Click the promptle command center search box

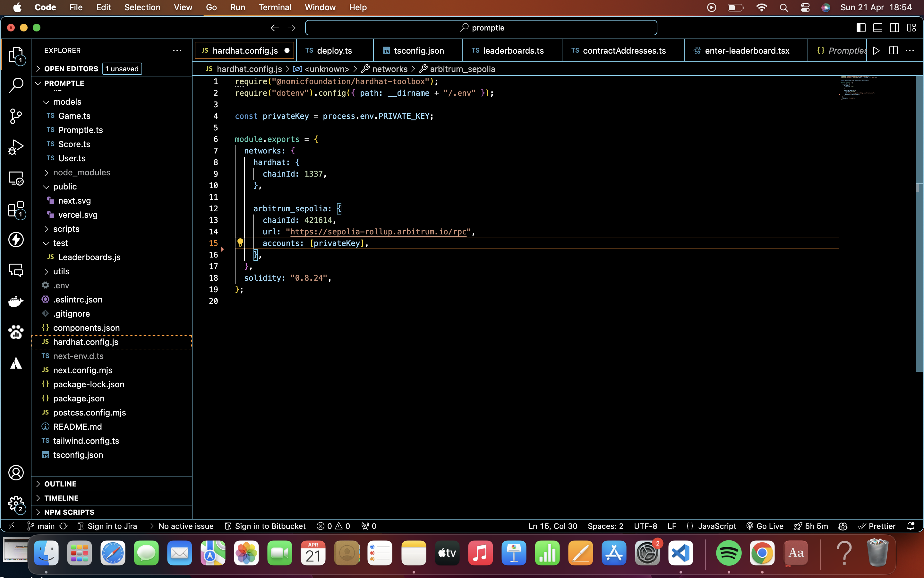481,28
